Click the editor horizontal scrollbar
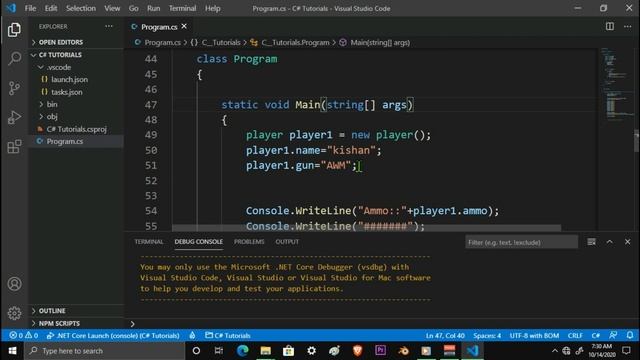 [367, 227]
